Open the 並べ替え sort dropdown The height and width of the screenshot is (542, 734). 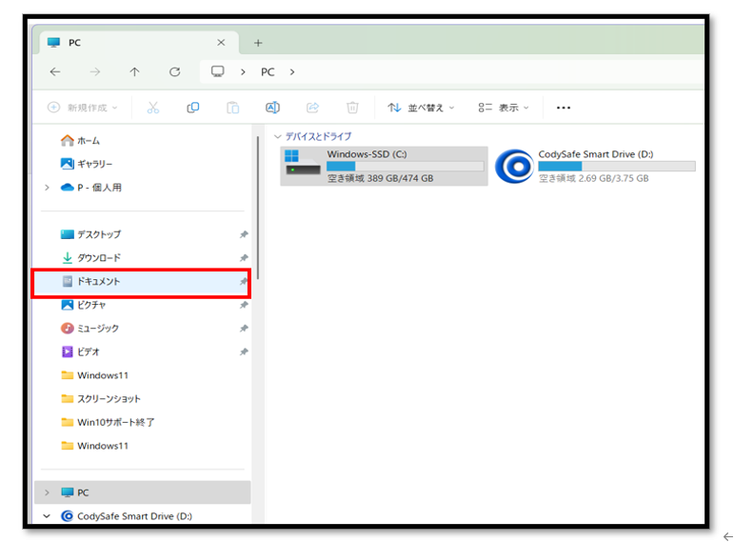coord(421,108)
